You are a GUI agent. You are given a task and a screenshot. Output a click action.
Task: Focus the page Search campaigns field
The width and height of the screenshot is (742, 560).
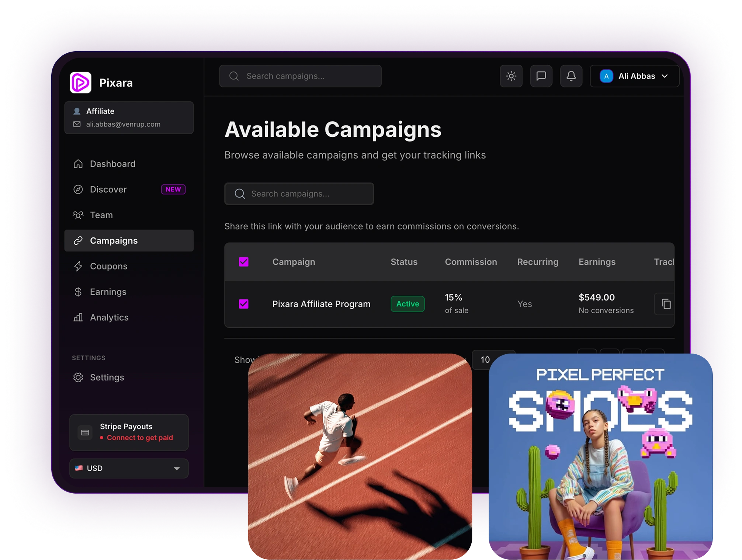click(299, 194)
